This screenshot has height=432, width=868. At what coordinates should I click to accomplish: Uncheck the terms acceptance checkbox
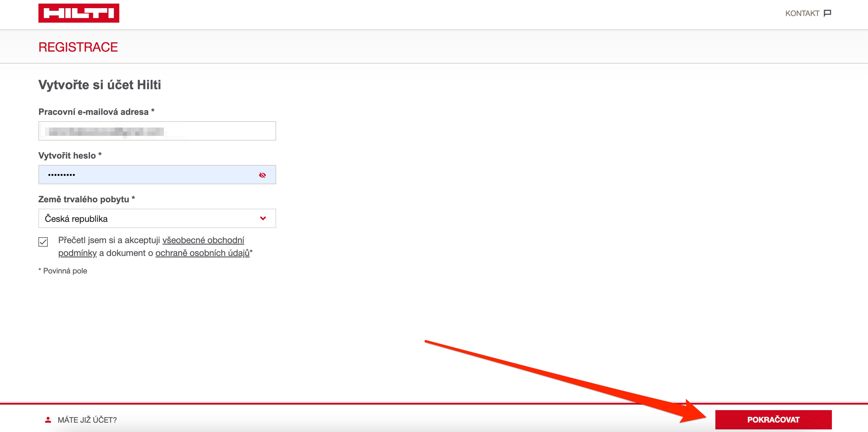(x=43, y=242)
